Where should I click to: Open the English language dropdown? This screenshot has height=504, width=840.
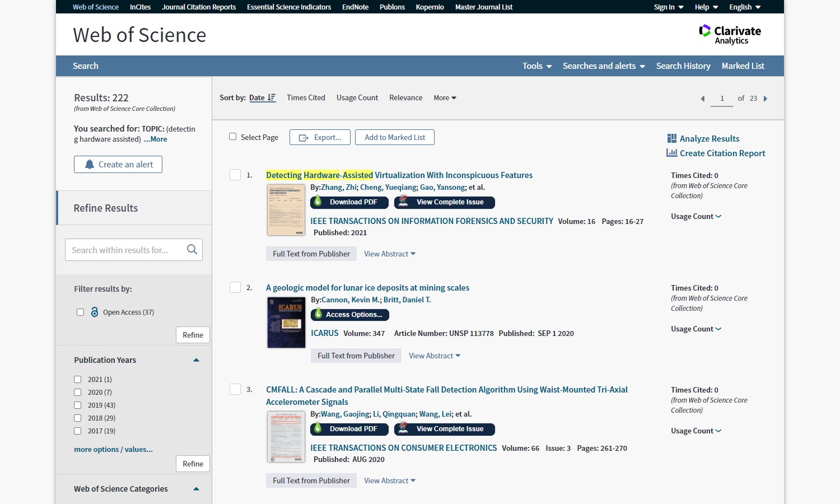[745, 7]
